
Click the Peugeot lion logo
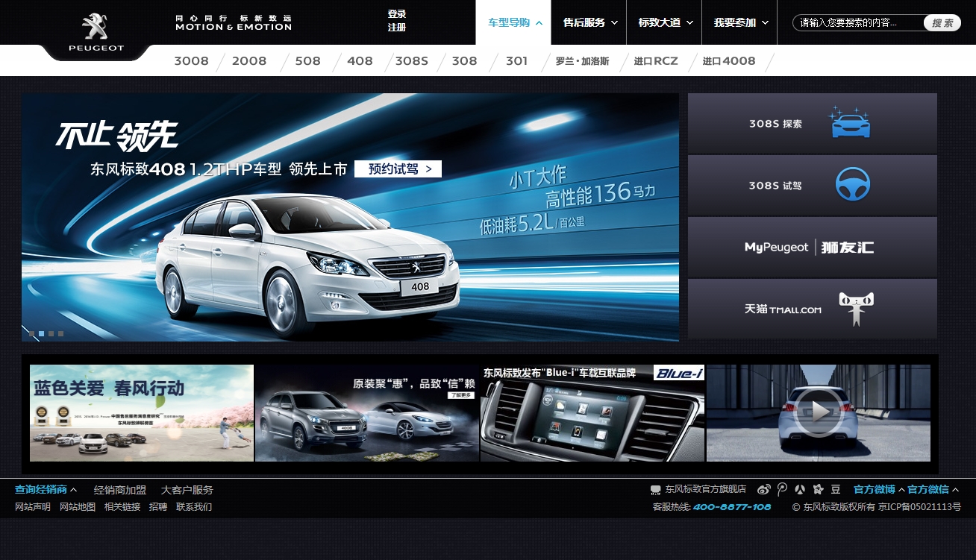[x=96, y=31]
